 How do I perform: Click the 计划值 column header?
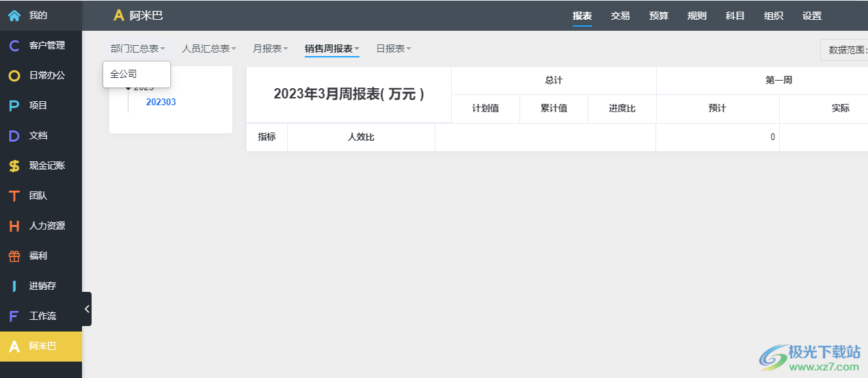click(x=485, y=109)
